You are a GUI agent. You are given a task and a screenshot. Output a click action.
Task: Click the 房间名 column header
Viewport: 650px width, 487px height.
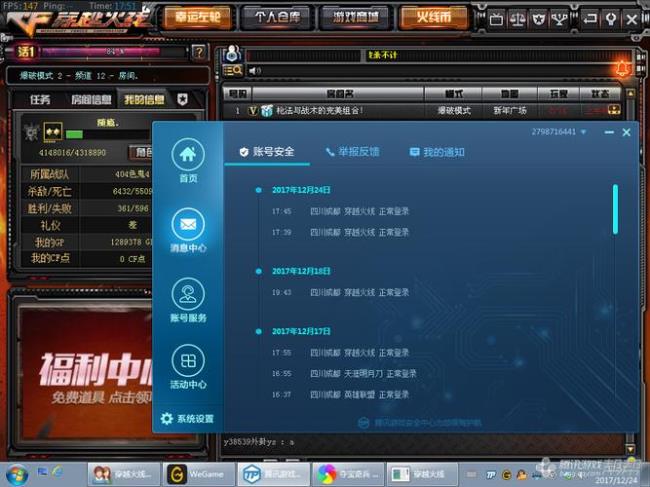(x=339, y=94)
